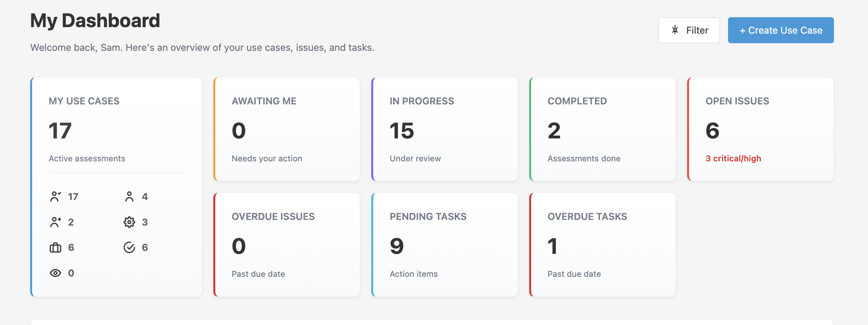Open the Overdue Issues card
Image resolution: width=868 pixels, height=325 pixels.
pos(287,245)
